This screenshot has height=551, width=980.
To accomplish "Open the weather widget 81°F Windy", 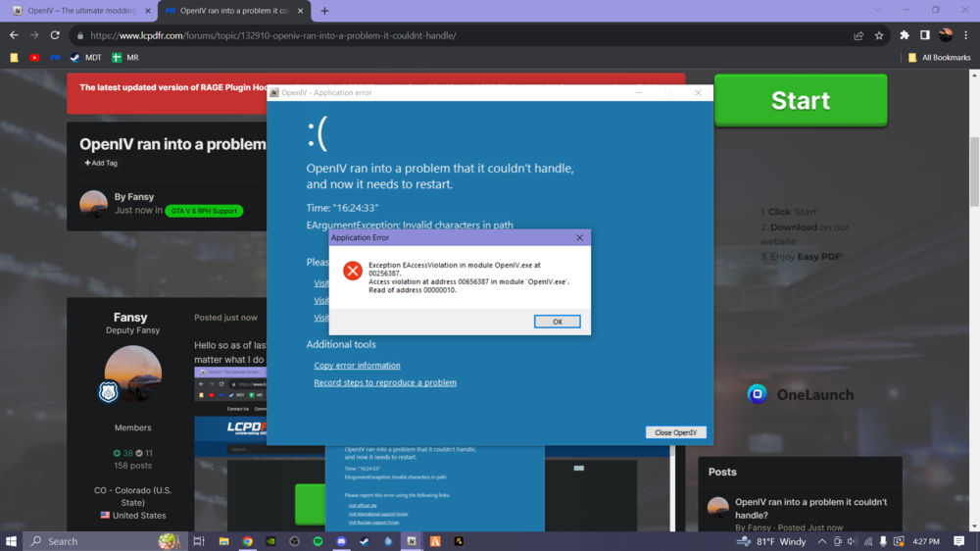I will click(771, 541).
